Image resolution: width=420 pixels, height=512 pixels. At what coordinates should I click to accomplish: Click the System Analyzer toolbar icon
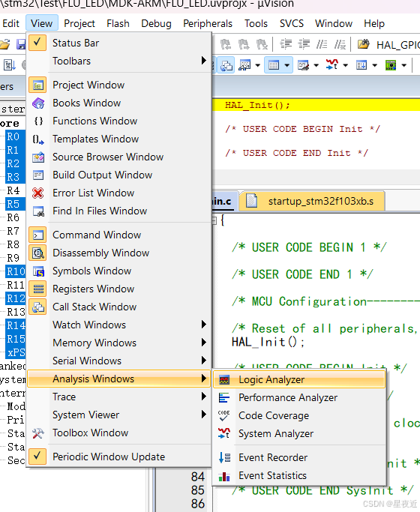tap(332, 64)
